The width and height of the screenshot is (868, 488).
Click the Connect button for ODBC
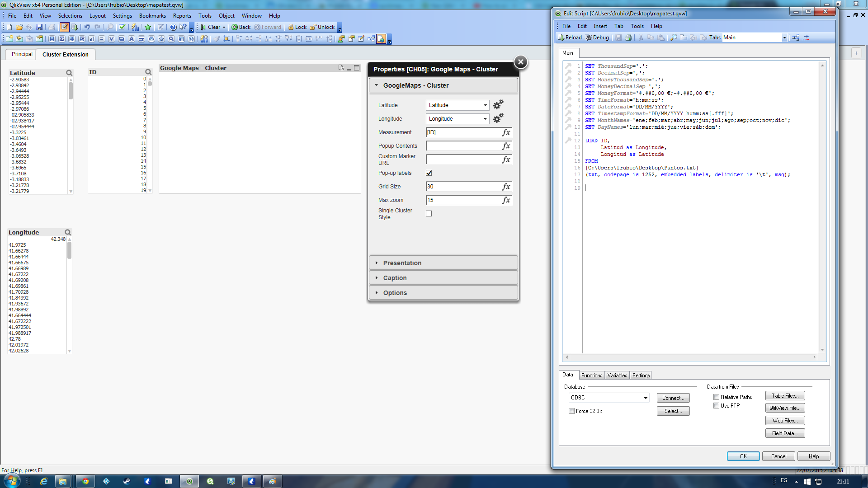pyautogui.click(x=672, y=398)
